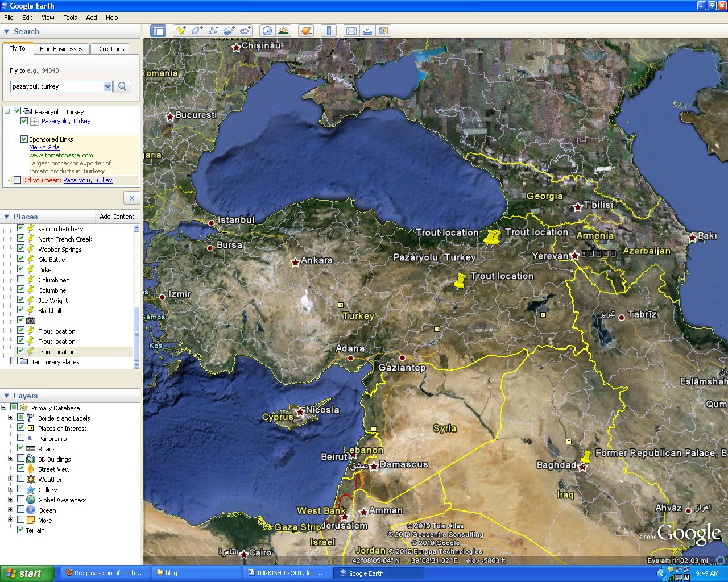Screen dimensions: 728x582
Task: Open the Historical Imagery clock tool
Action: click(x=267, y=30)
